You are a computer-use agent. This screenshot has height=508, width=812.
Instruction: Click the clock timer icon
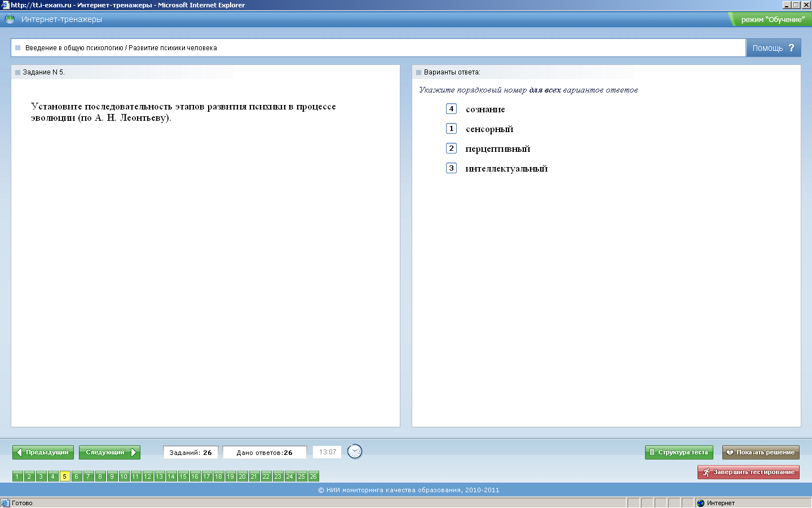pyautogui.click(x=355, y=452)
